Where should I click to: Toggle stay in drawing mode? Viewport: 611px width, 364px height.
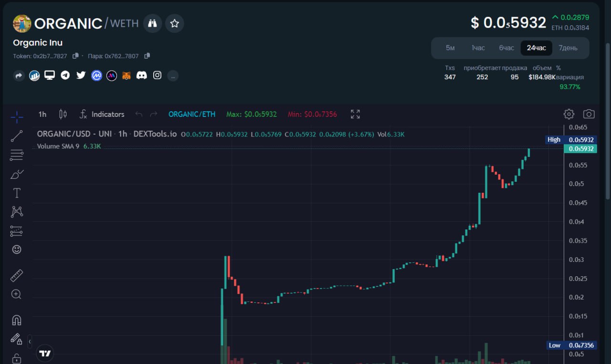17,339
